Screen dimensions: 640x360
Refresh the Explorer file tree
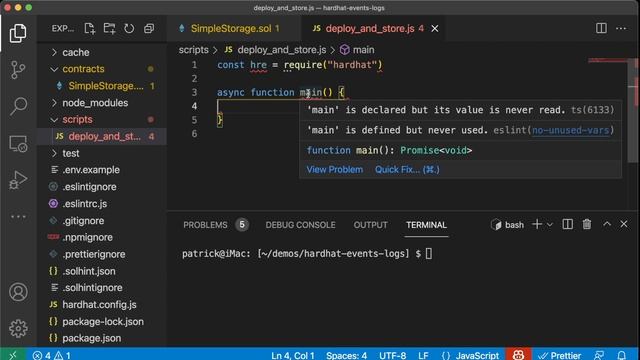tap(129, 29)
